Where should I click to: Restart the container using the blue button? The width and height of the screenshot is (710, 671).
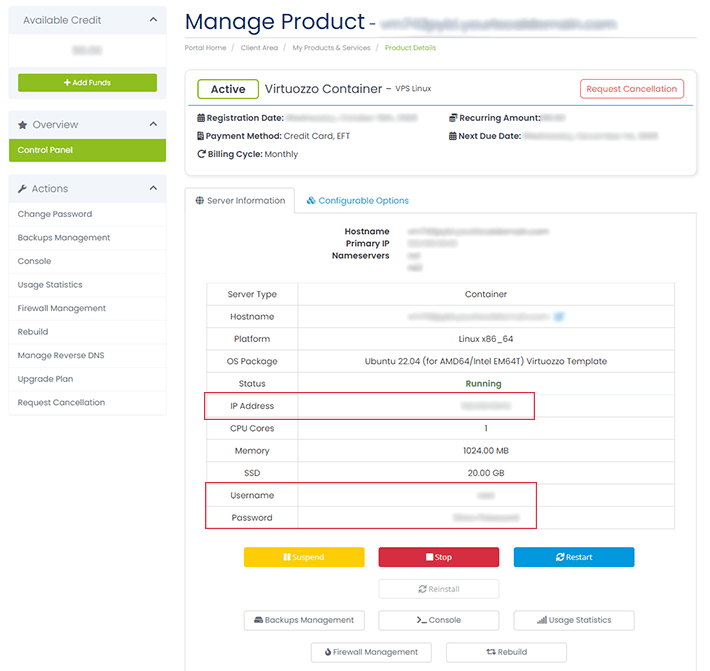point(573,557)
